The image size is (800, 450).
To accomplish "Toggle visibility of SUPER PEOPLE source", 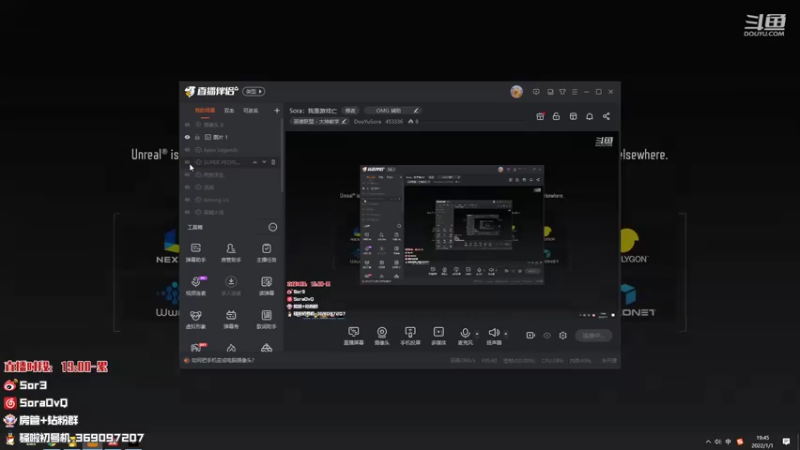I will tap(187, 162).
